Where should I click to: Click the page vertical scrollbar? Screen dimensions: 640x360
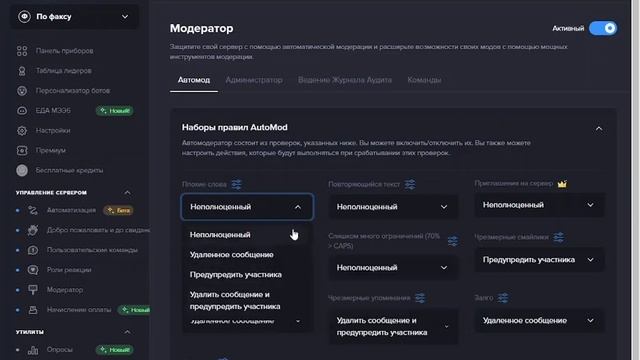tap(635, 180)
